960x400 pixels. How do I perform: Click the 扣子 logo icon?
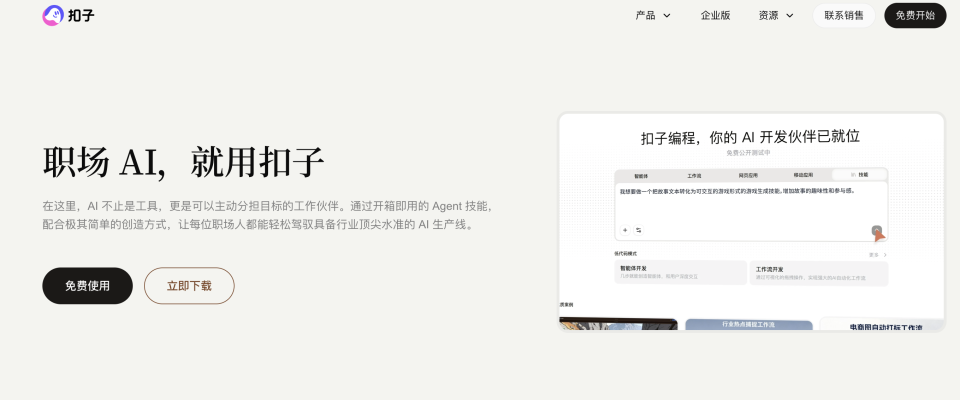pyautogui.click(x=53, y=15)
